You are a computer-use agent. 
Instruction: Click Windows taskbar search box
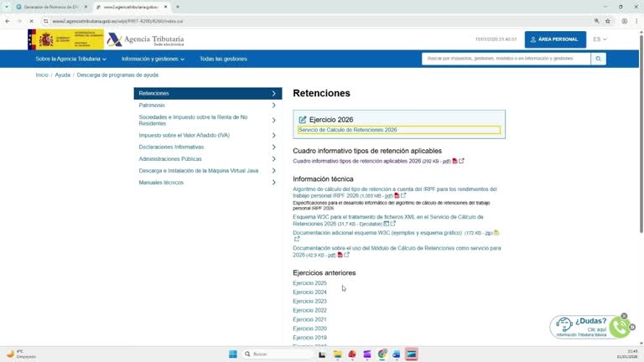(x=278, y=354)
